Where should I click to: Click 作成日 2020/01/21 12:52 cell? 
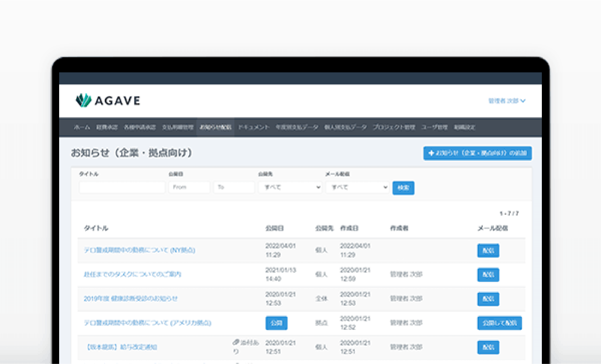click(355, 323)
